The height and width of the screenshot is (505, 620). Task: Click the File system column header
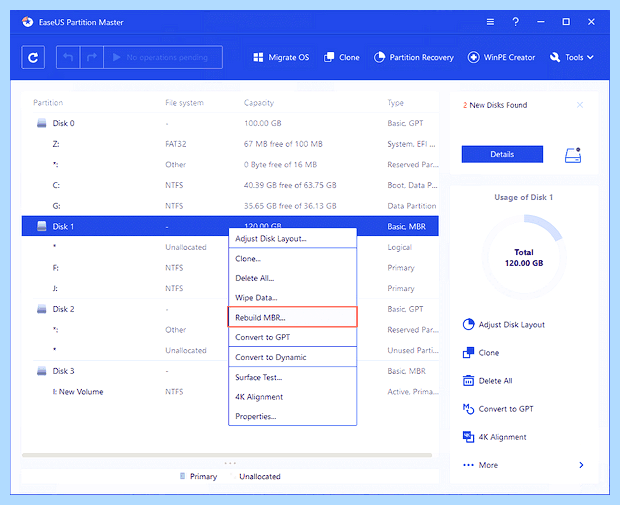(x=184, y=103)
